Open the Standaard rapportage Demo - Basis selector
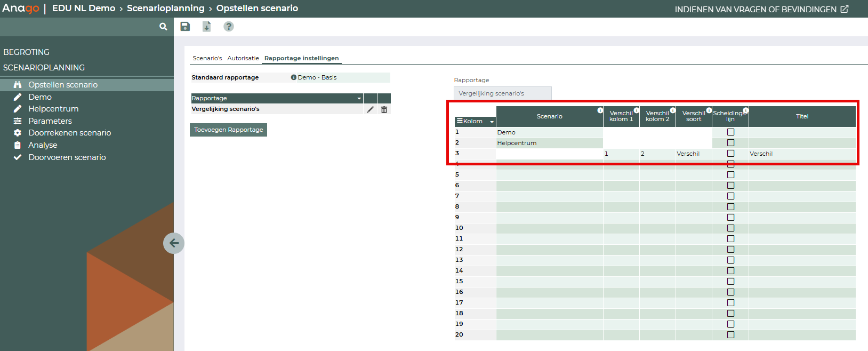The image size is (868, 351). [x=339, y=78]
